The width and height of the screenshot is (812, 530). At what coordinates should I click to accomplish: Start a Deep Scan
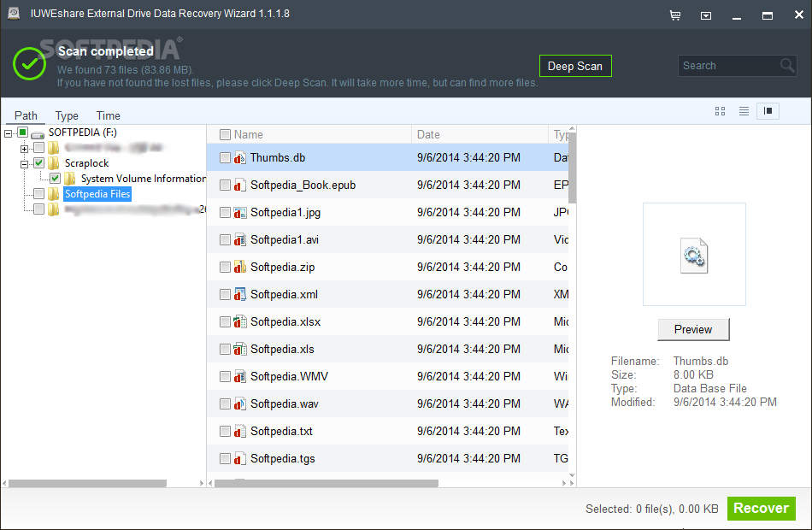pyautogui.click(x=575, y=66)
